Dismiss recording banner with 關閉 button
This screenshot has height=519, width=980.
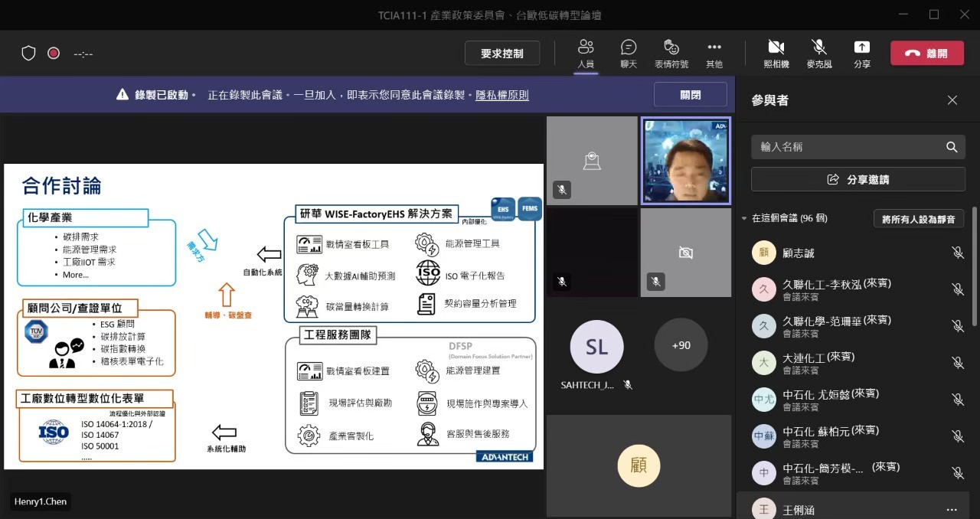(691, 95)
